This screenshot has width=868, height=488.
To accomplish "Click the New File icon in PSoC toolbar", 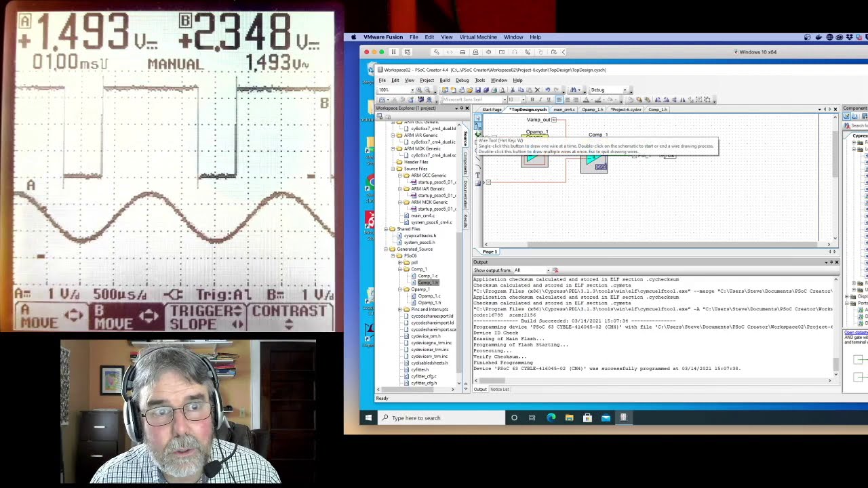I will point(454,89).
